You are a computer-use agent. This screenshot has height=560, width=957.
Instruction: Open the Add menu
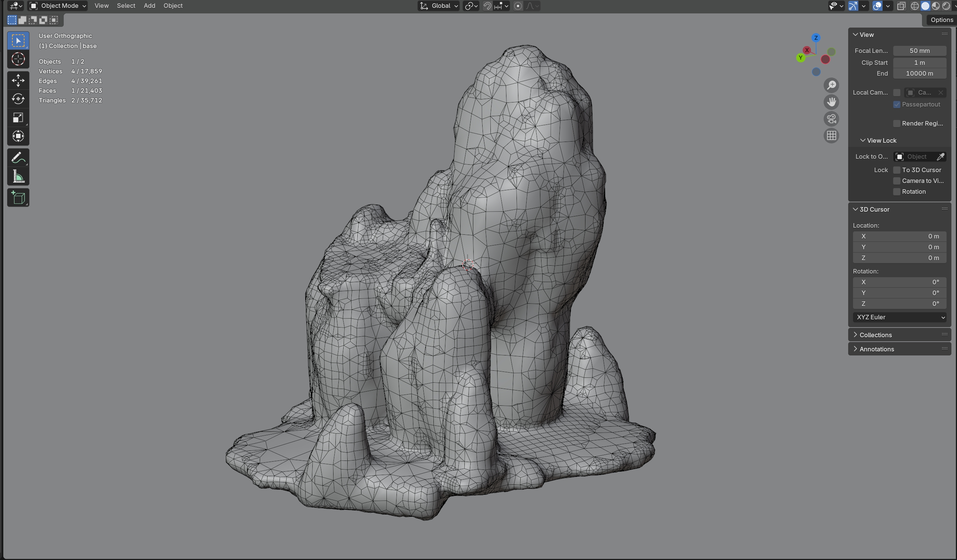point(149,6)
